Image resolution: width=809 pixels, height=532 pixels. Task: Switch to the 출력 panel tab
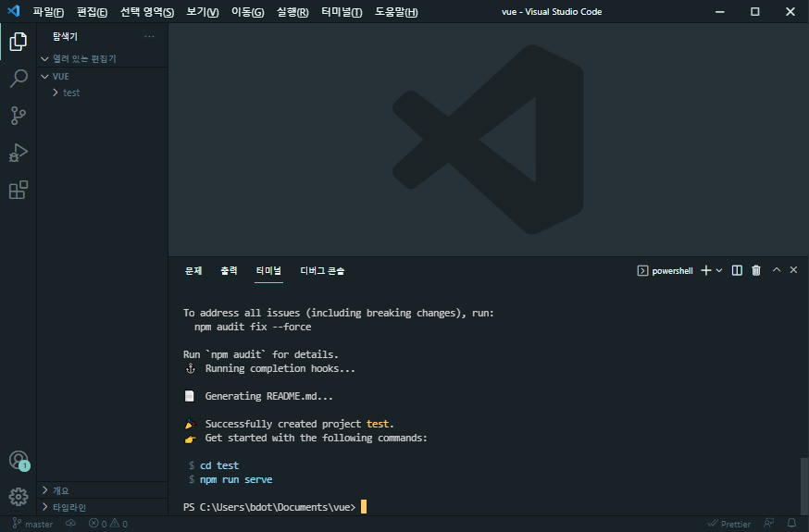pyautogui.click(x=229, y=271)
